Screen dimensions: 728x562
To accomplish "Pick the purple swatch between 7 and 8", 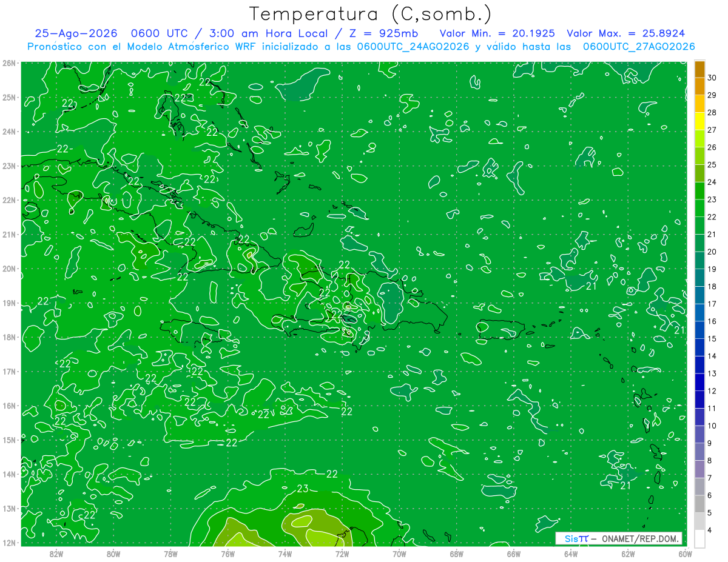I will [x=699, y=469].
